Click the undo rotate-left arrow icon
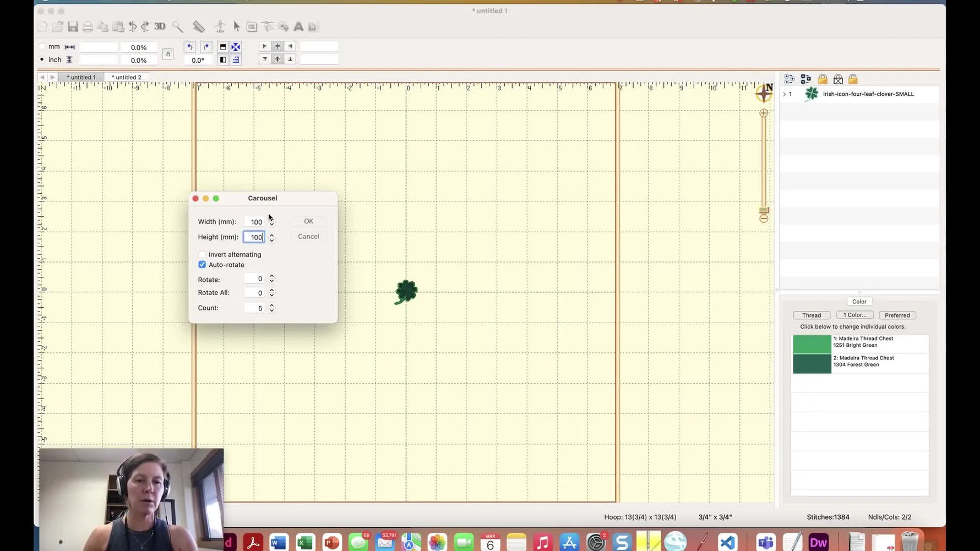This screenshot has height=551, width=980. point(189,47)
